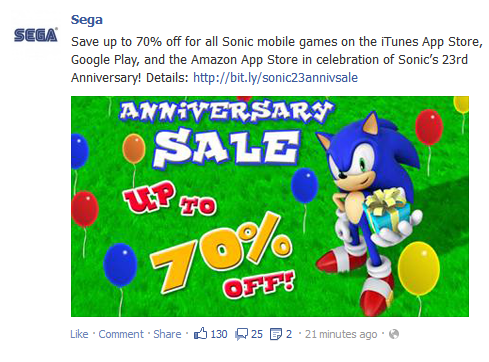Click the globe public audience icon
The height and width of the screenshot is (362, 489).
click(394, 334)
